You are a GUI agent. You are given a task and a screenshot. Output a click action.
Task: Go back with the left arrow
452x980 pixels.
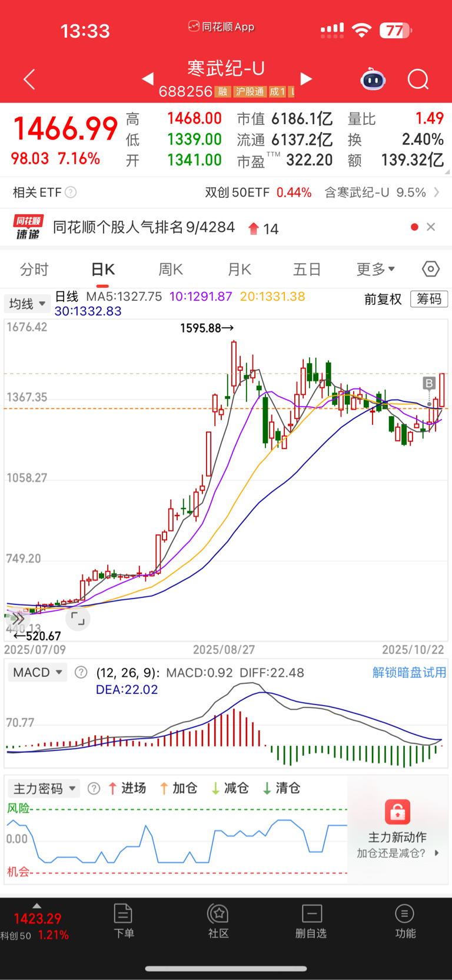pos(29,79)
